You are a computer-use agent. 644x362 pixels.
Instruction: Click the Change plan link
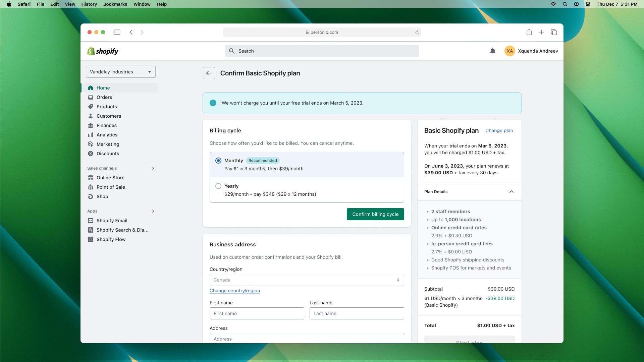(x=499, y=130)
